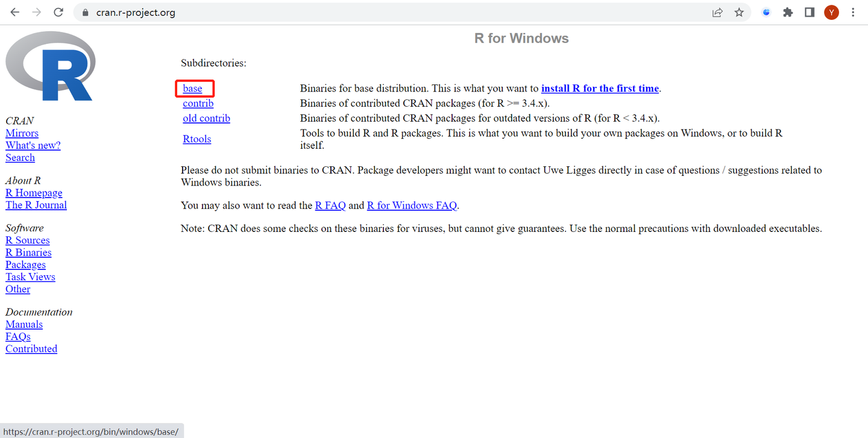
Task: Click the 'About R' sidebar heading
Action: tap(23, 181)
